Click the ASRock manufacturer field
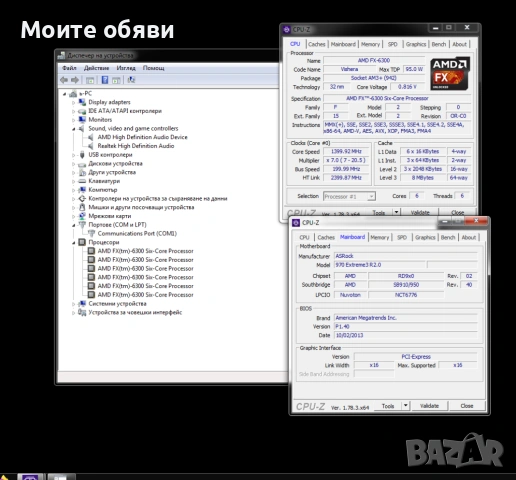 (405, 256)
